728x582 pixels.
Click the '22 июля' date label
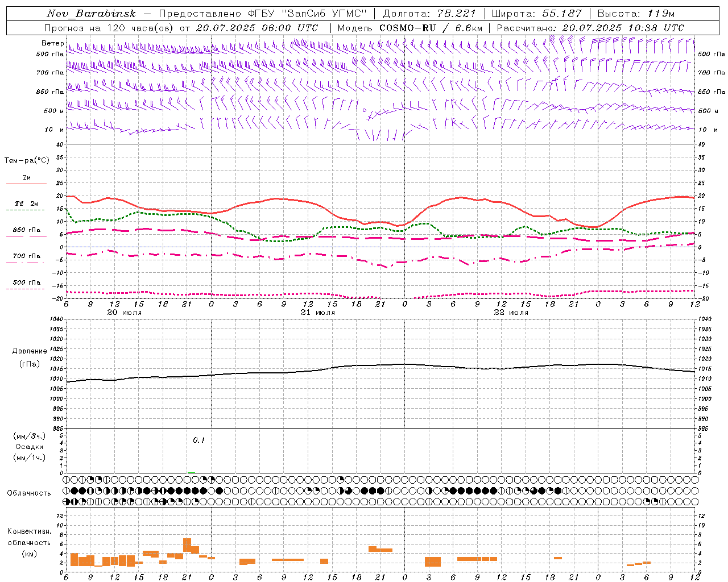coord(511,313)
